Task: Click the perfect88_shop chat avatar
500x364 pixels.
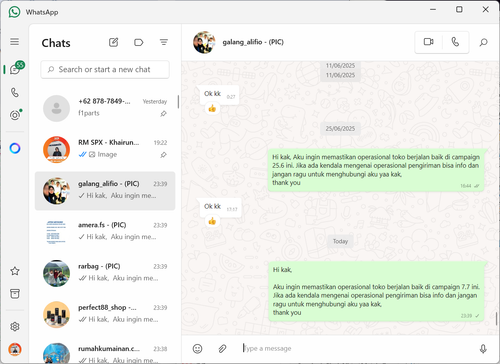Action: (56, 315)
